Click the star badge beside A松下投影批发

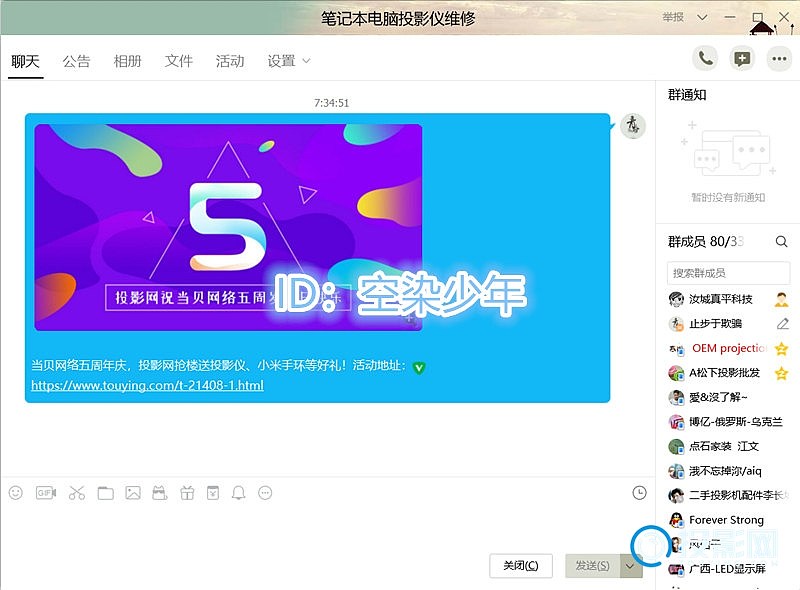click(781, 373)
